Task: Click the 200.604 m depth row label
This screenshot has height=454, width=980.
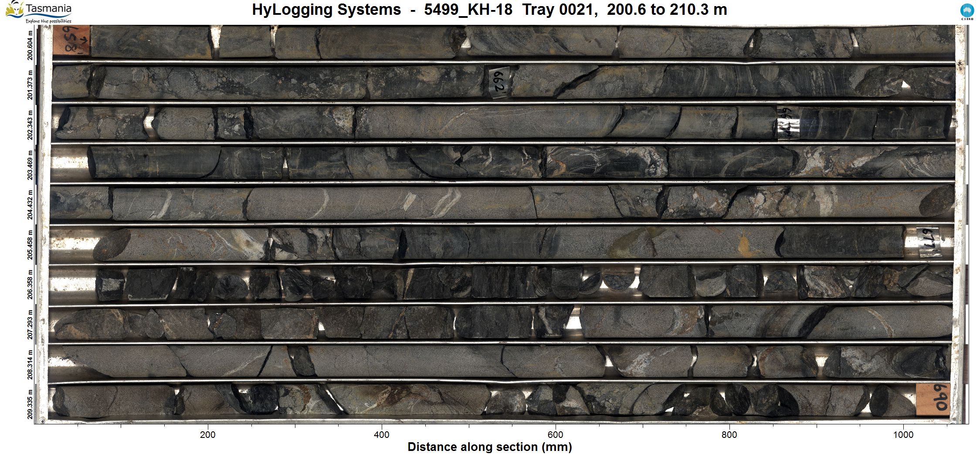Action: click(30, 45)
